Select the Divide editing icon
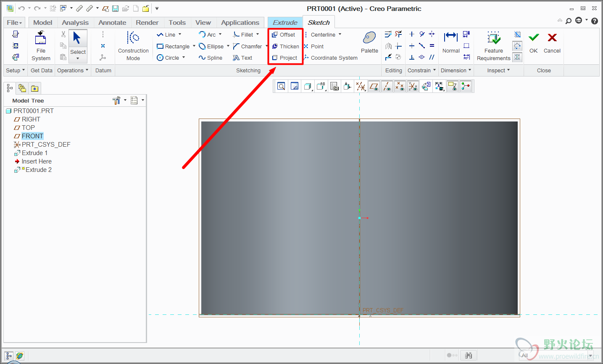603x364 pixels. [x=388, y=57]
